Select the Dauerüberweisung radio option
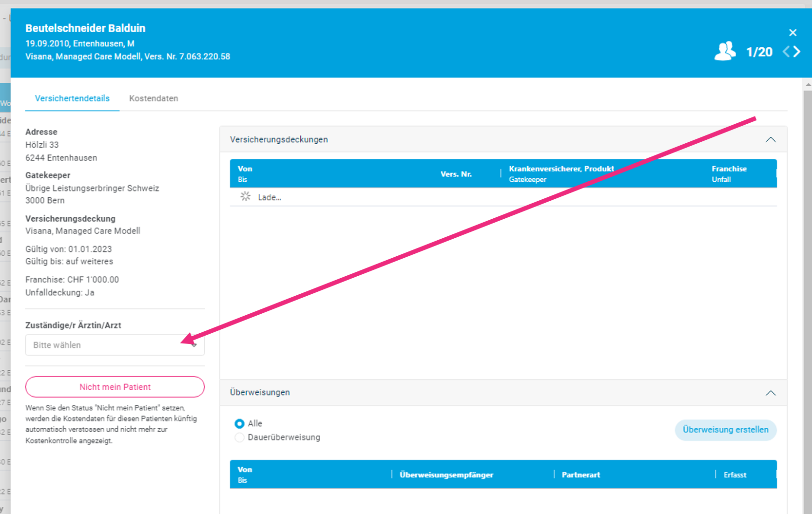This screenshot has width=812, height=514. pyautogui.click(x=239, y=438)
